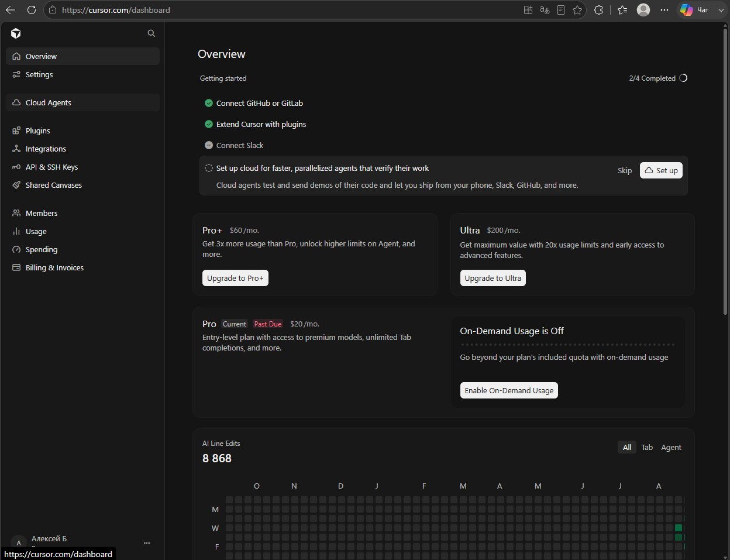Click the Past Due badge on Pro plan
Screen dimensions: 730x560
coord(268,324)
